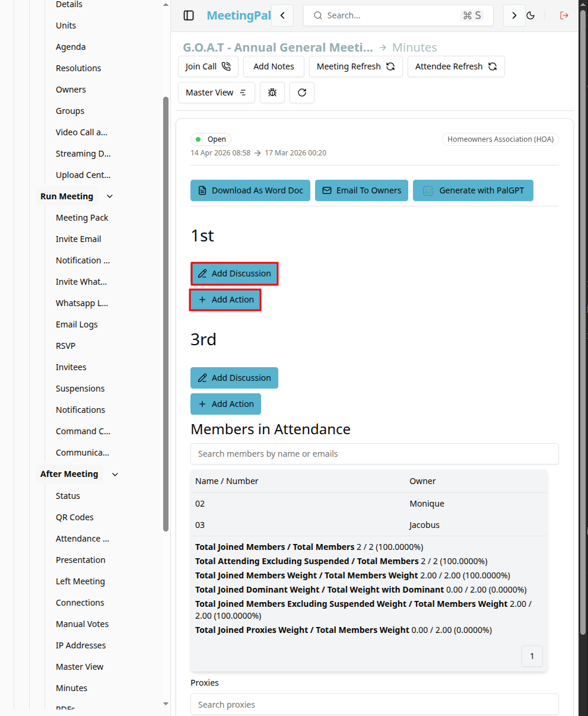The width and height of the screenshot is (588, 716).
Task: Open Groups in sidebar
Action: click(70, 111)
